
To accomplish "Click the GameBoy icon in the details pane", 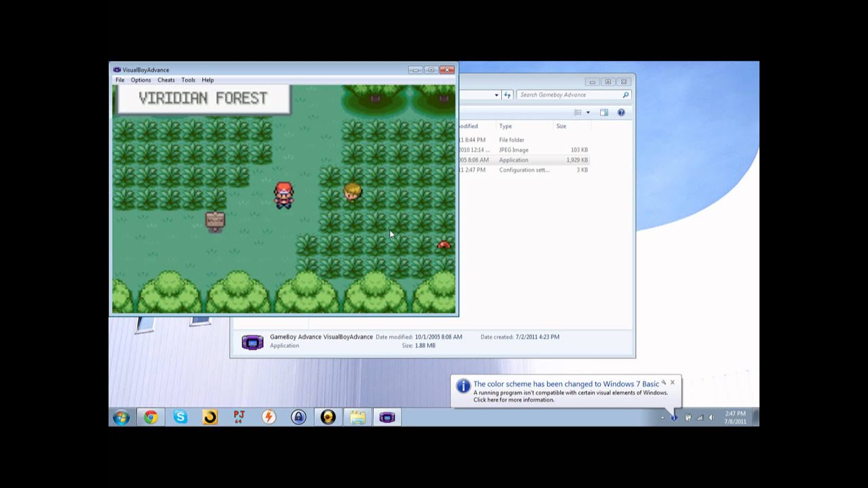I will (x=252, y=342).
